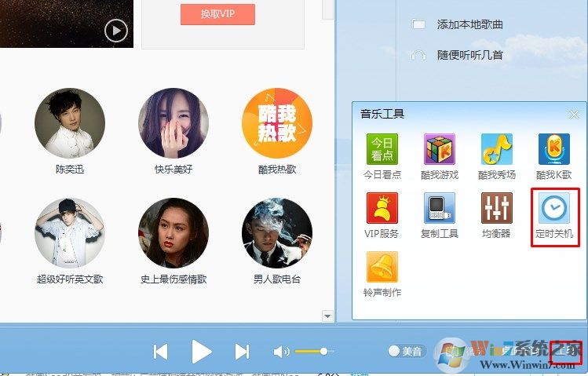Skip to the next track
This screenshot has width=588, height=376.
tap(242, 352)
